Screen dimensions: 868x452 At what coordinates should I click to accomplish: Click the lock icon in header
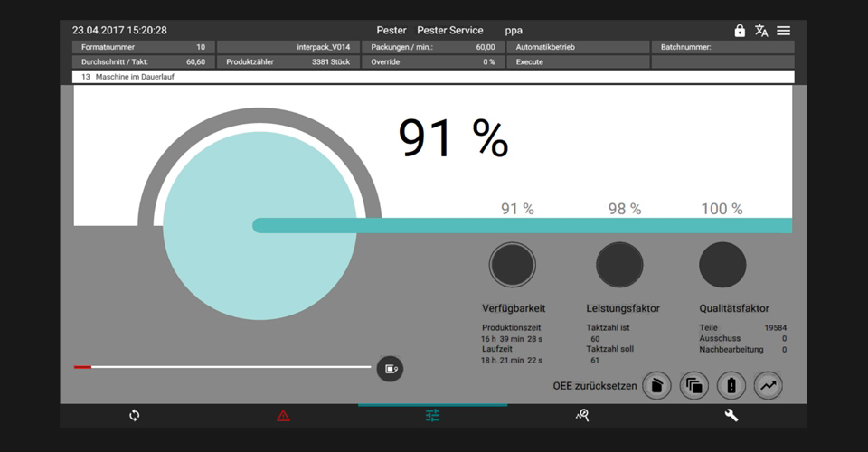(x=740, y=31)
